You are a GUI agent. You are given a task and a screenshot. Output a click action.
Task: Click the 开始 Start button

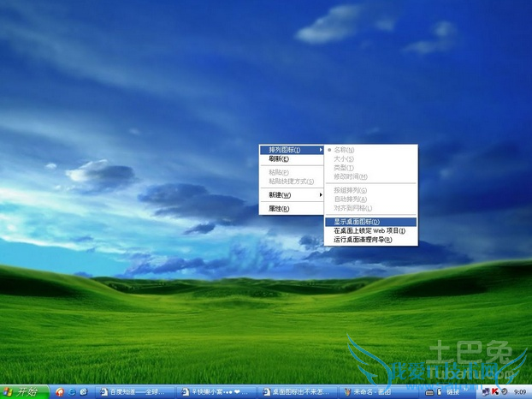tap(22, 392)
